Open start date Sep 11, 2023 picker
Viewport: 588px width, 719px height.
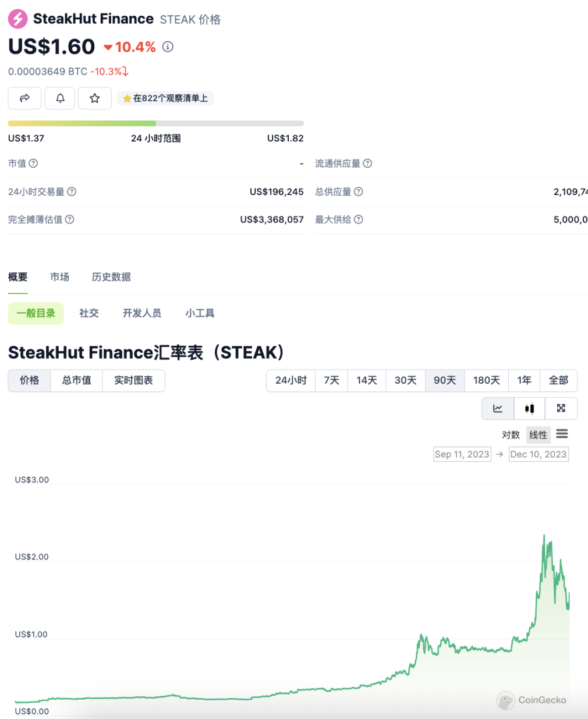coord(462,454)
